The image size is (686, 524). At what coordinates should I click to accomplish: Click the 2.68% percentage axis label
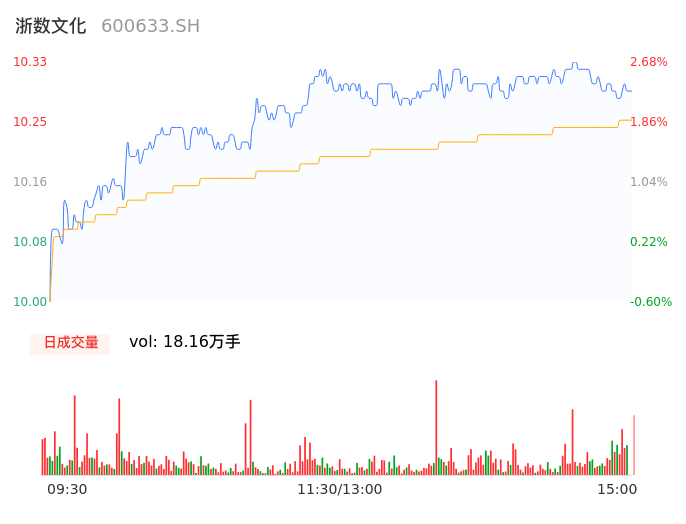click(x=649, y=62)
